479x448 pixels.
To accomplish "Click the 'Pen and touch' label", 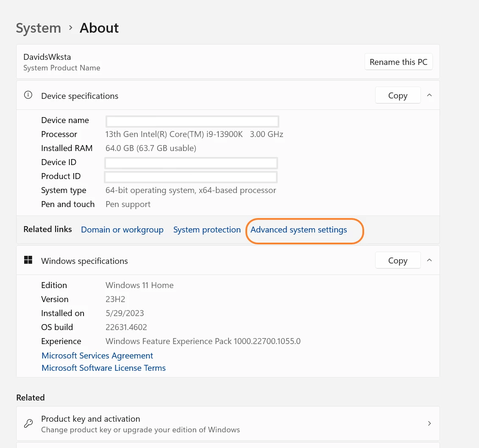I will tap(68, 204).
